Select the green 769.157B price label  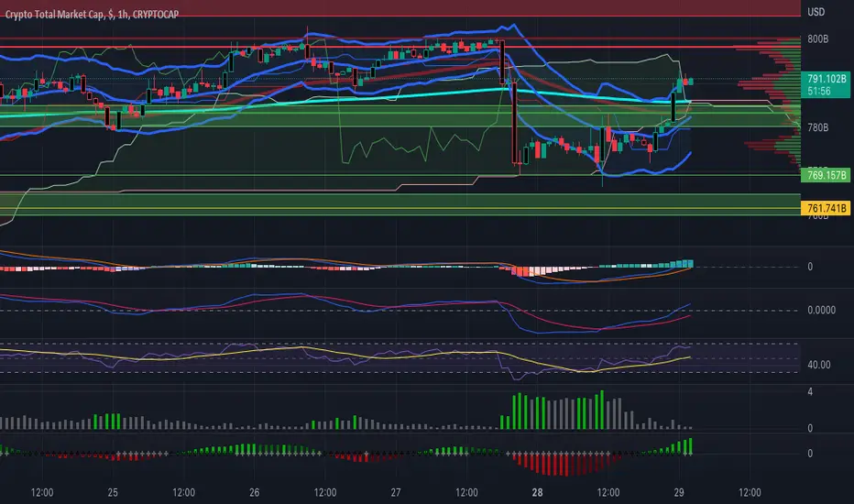(x=826, y=175)
